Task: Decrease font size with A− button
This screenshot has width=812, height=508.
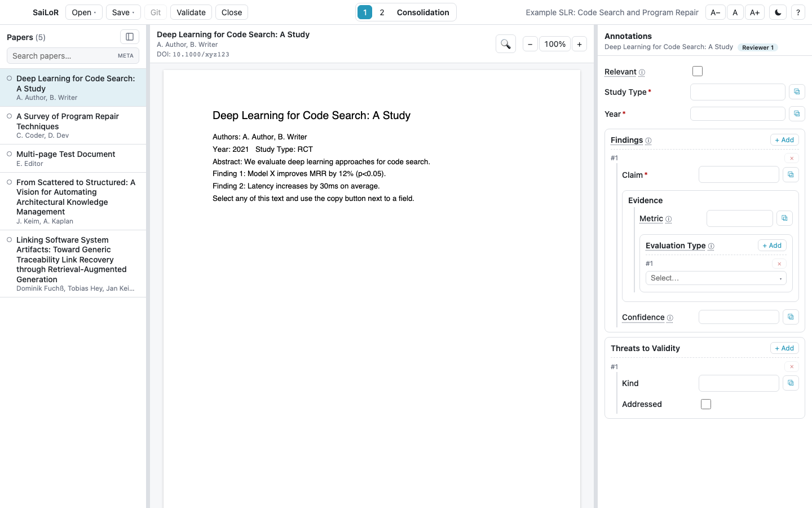Action: [x=715, y=12]
